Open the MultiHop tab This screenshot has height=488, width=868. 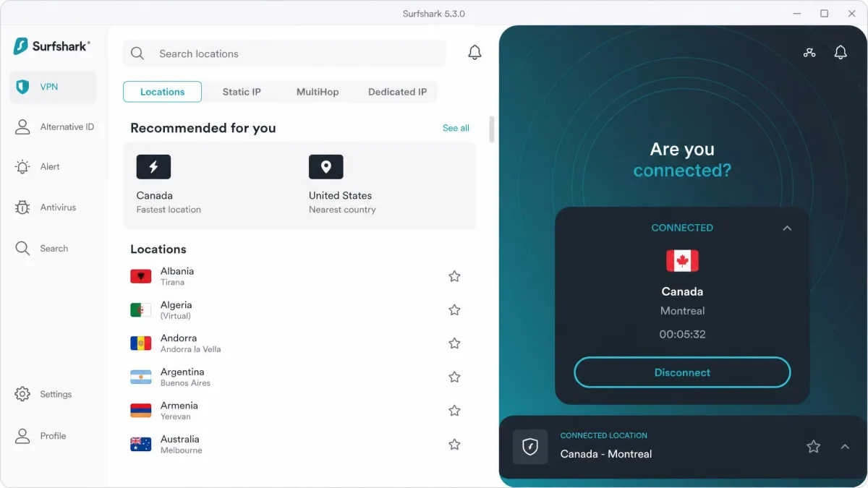318,92
